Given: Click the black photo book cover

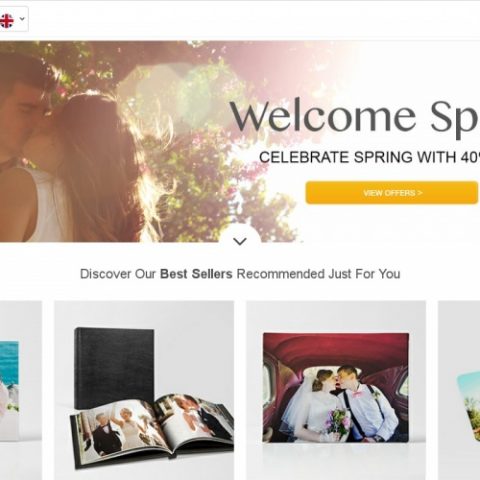Looking at the screenshot, I should click(114, 368).
